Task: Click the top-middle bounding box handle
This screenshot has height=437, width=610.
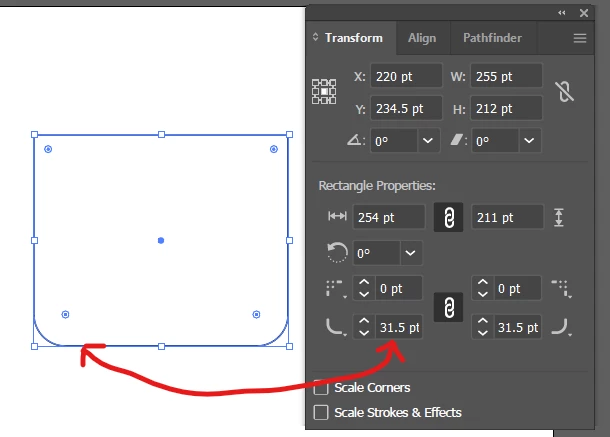Action: point(161,135)
